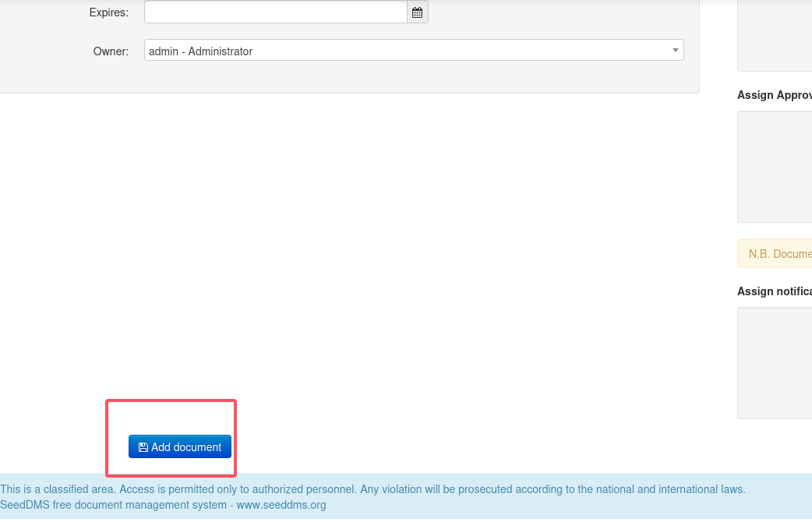Viewport: 812px width, 522px height.
Task: Click the yellow N.B. Document notice
Action: [x=778, y=254]
